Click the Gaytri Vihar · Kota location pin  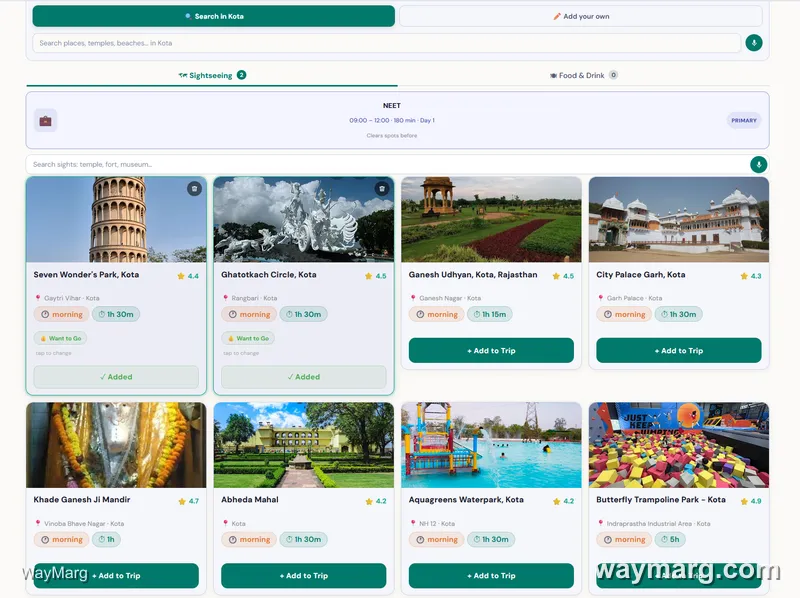tap(38, 298)
